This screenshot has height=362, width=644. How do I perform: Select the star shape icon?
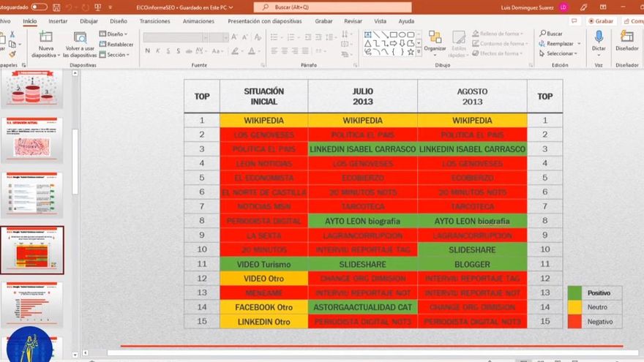(x=411, y=52)
